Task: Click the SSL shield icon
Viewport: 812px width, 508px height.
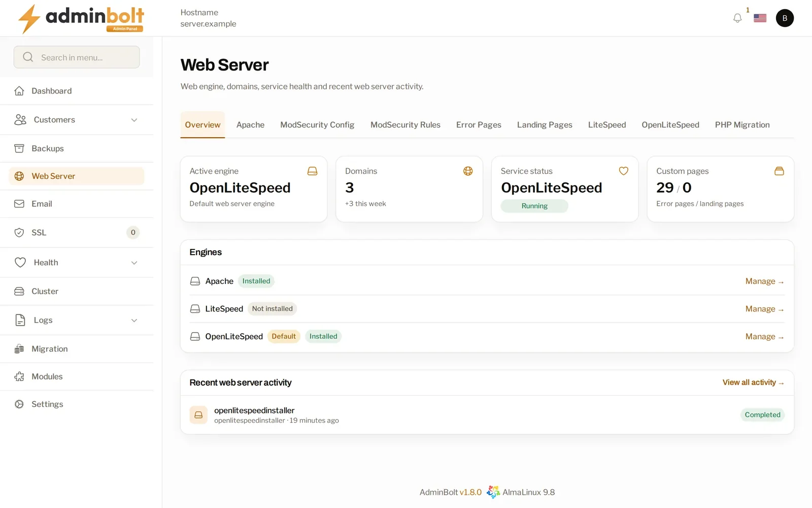Action: pos(19,233)
